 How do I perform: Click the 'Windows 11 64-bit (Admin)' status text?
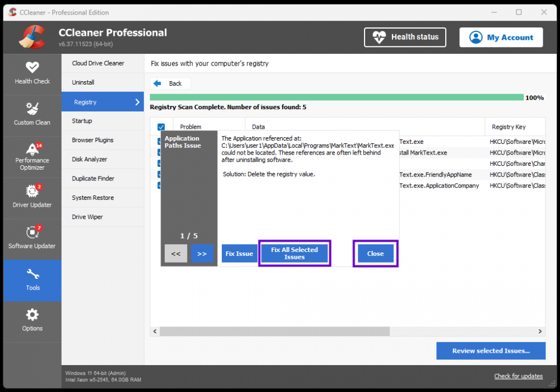point(95,373)
